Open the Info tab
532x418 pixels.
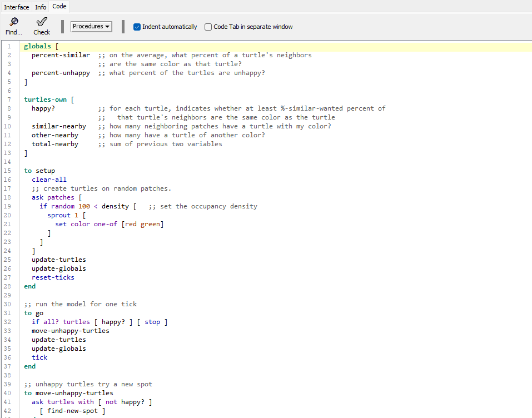(41, 7)
